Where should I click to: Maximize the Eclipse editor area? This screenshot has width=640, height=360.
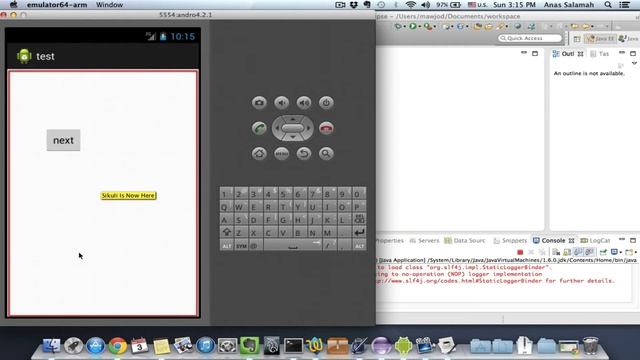[x=535, y=53]
